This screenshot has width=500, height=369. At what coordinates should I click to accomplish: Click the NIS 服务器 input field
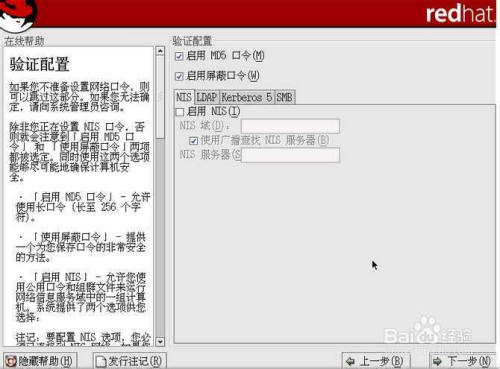290,155
